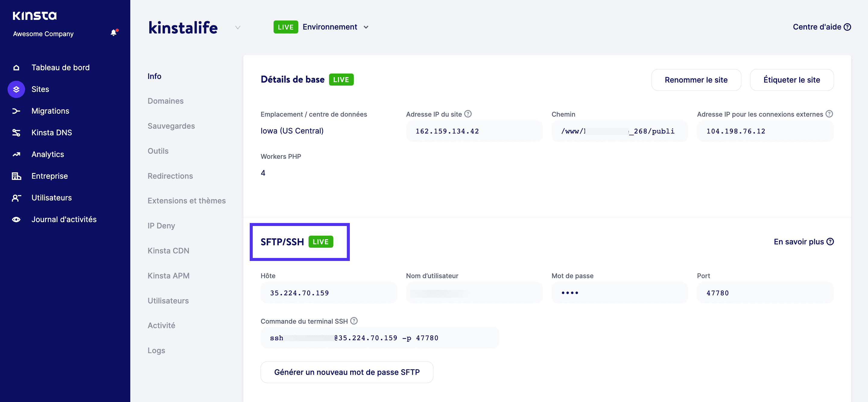Click Renommer le site button
The height and width of the screenshot is (402, 868).
tap(696, 79)
